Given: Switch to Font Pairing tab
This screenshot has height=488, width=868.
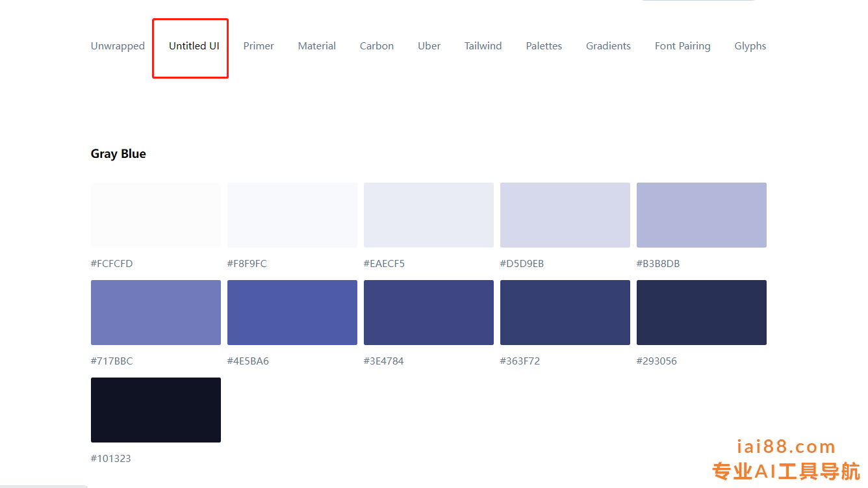Looking at the screenshot, I should [x=683, y=46].
